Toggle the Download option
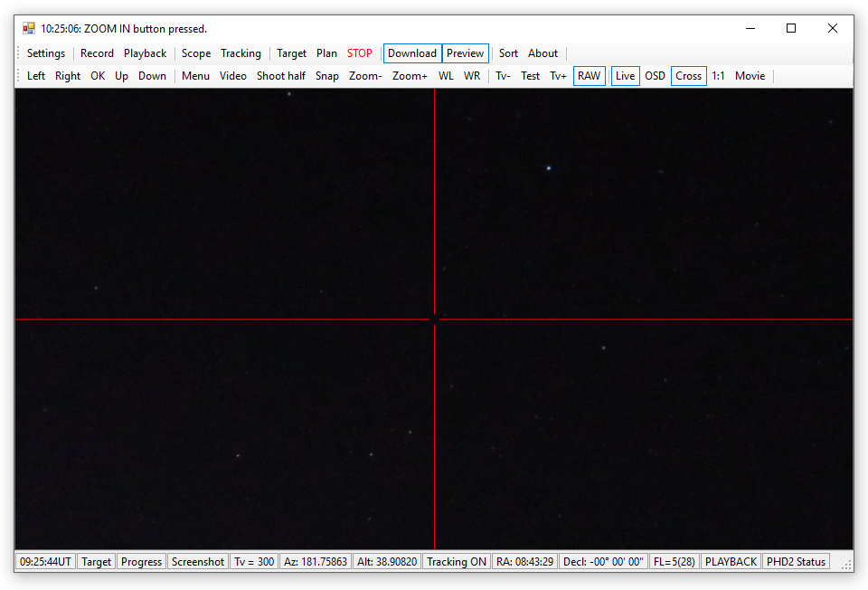The width and height of the screenshot is (868, 590). 412,53
